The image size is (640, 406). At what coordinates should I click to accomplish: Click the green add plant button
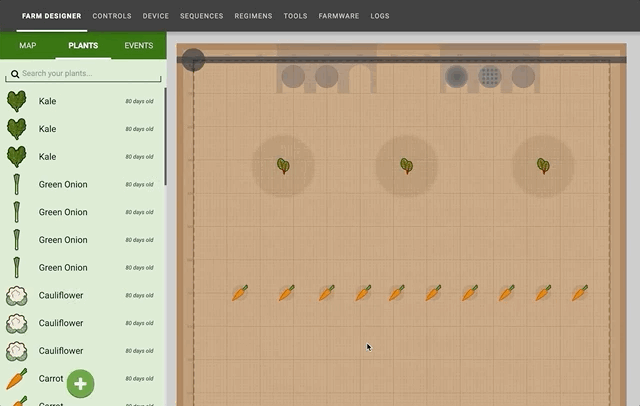[x=80, y=383]
